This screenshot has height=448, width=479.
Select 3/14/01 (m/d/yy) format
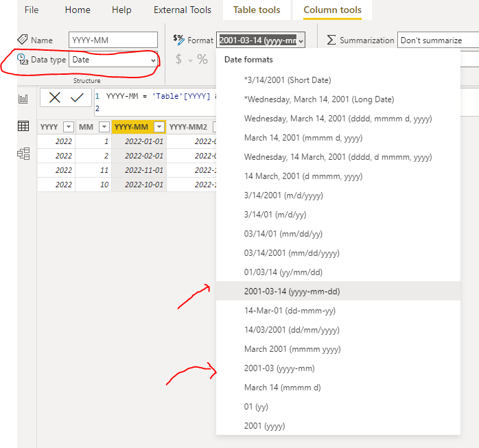tap(338, 215)
